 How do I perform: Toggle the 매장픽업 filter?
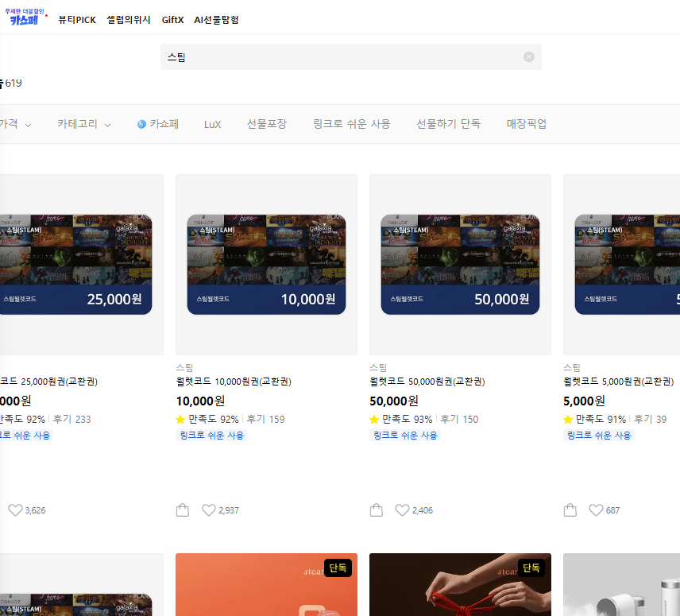click(x=527, y=124)
